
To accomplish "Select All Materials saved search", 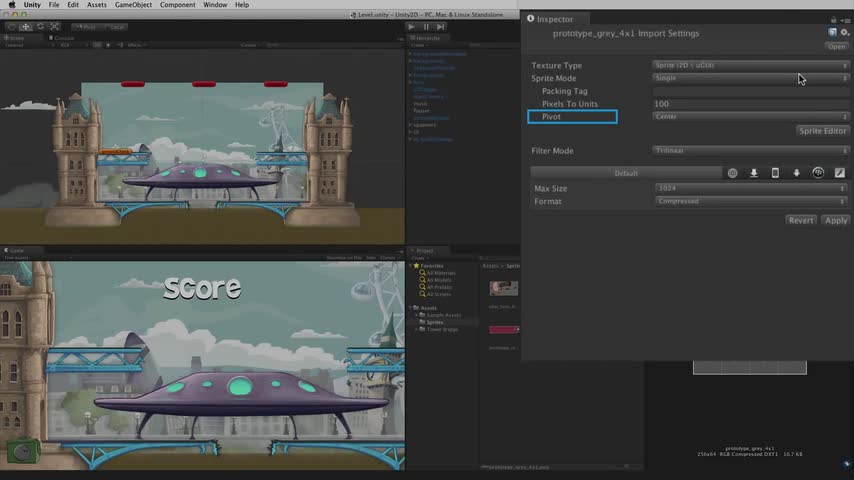I will pos(437,273).
